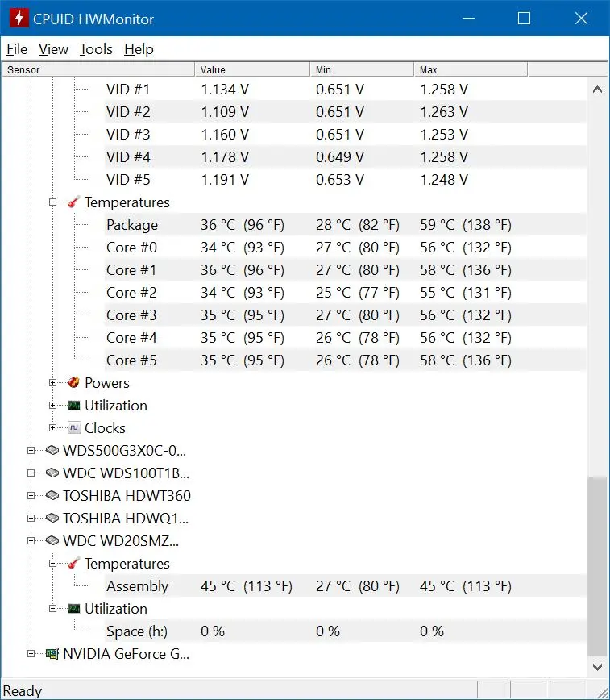Click the WDC WD20SMZ drive icon

tap(52, 540)
